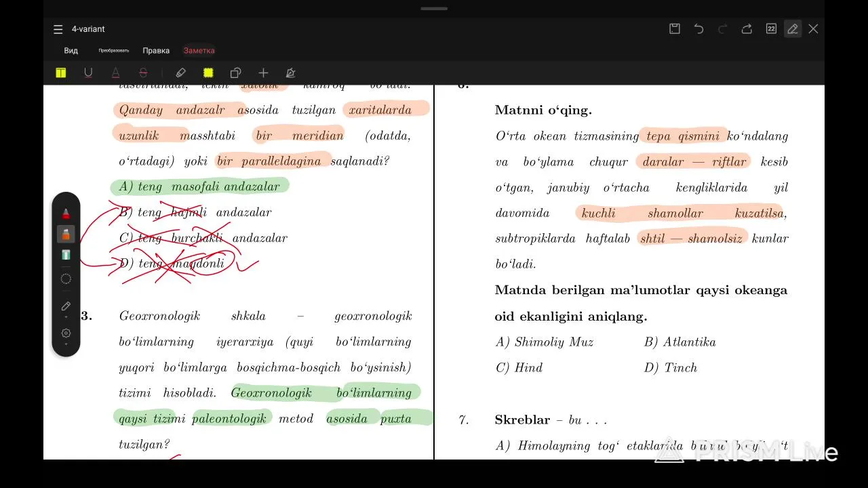Viewport: 868px width, 488px height.
Task: Click the question number 3.
Action: pos(86,317)
